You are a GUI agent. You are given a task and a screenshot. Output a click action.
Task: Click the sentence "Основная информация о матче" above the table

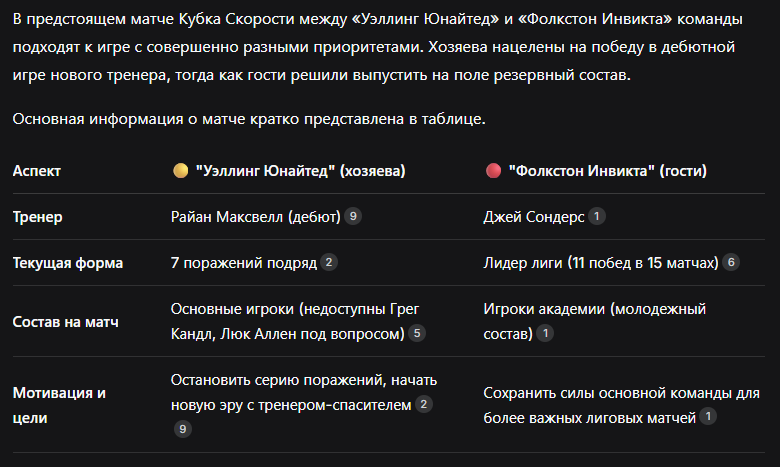point(248,119)
